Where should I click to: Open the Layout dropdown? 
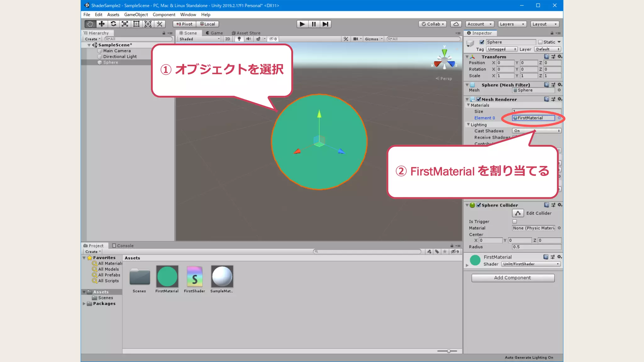pyautogui.click(x=545, y=24)
